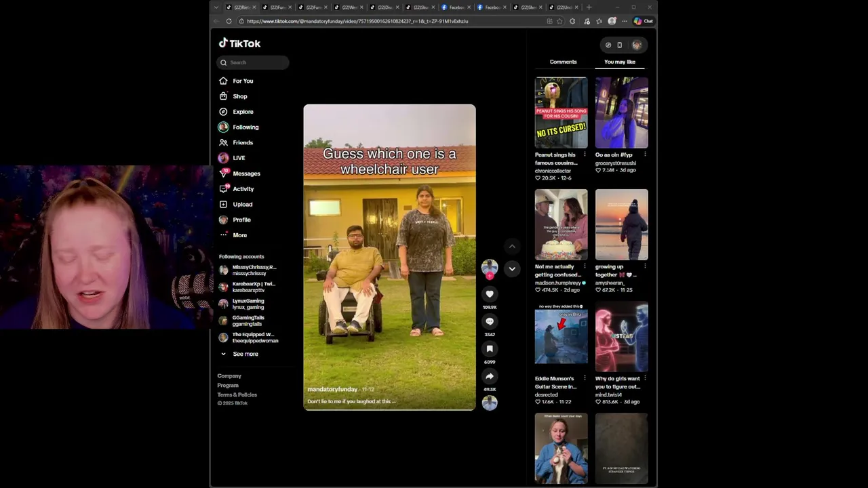Click the Company footer link
Screen dimensions: 868x488
[229, 375]
